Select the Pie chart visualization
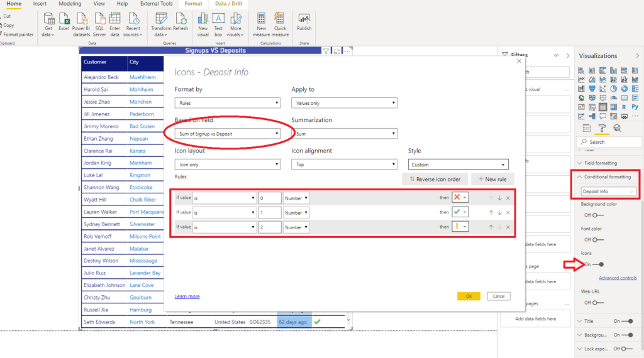644x358 pixels. tap(613, 89)
